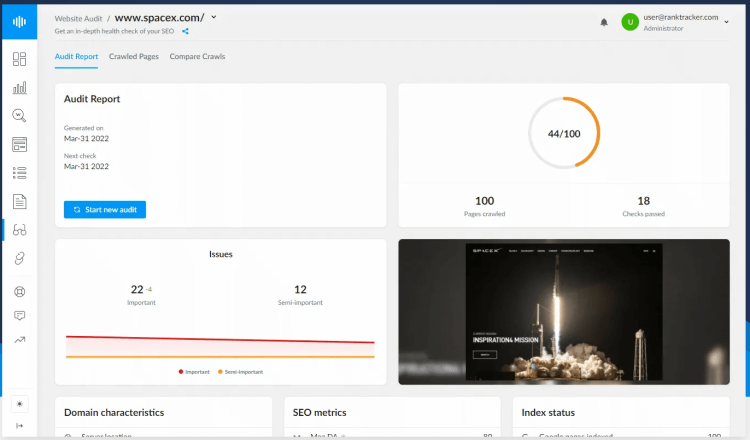The image size is (750, 440).
Task: Click the Website Audit breadcrumb link
Action: click(x=78, y=19)
